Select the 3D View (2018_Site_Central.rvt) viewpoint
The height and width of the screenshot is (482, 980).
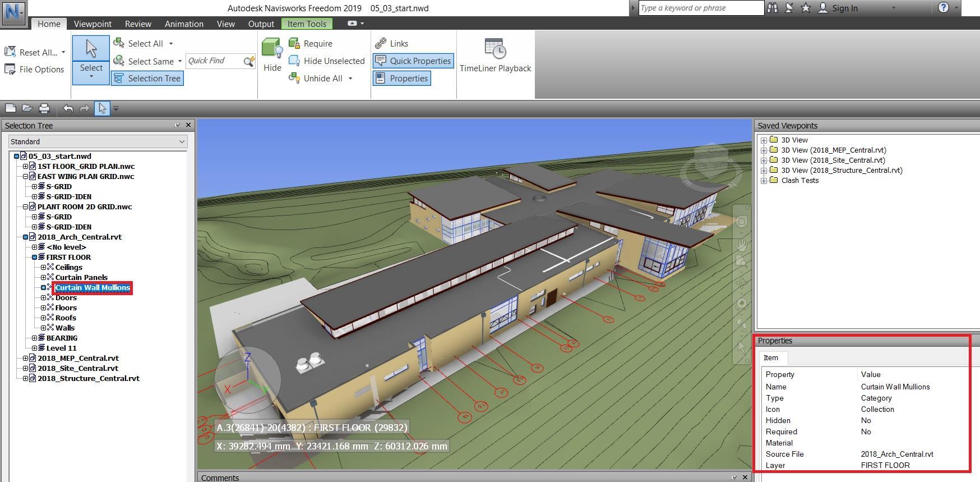coord(833,160)
